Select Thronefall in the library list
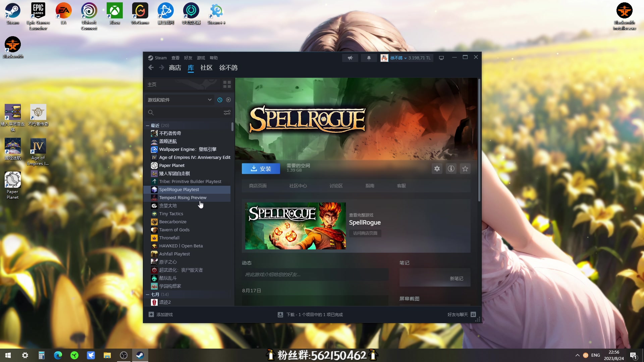 pos(187,238)
